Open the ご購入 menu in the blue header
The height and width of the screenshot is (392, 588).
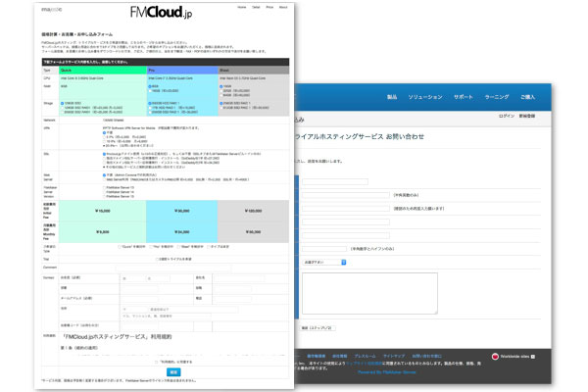pos(527,97)
